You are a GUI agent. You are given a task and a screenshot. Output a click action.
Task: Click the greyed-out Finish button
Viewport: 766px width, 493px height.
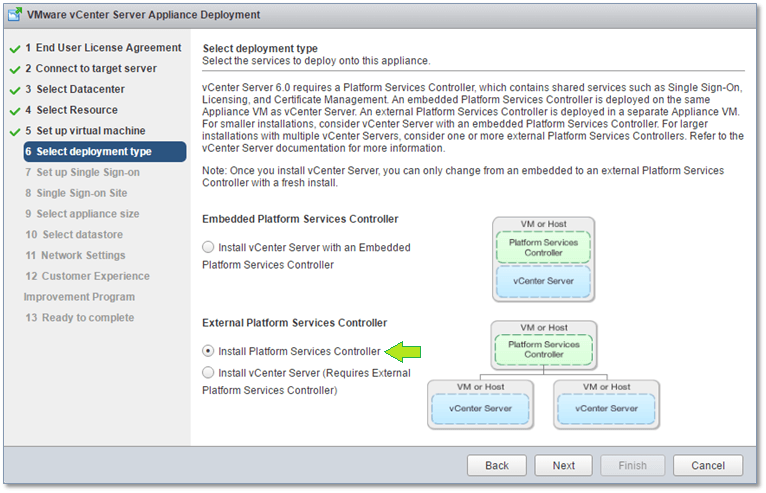632,465
